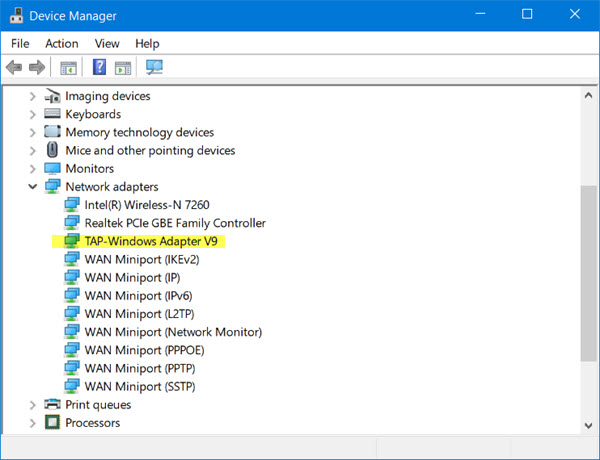This screenshot has width=600, height=460.
Task: Expand Memory technology devices node
Action: pos(33,132)
